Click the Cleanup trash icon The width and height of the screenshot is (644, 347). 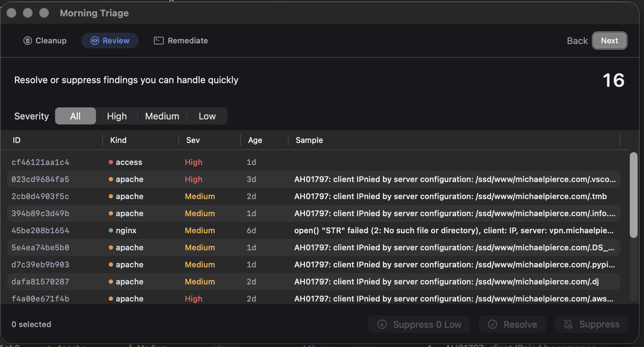pos(28,41)
